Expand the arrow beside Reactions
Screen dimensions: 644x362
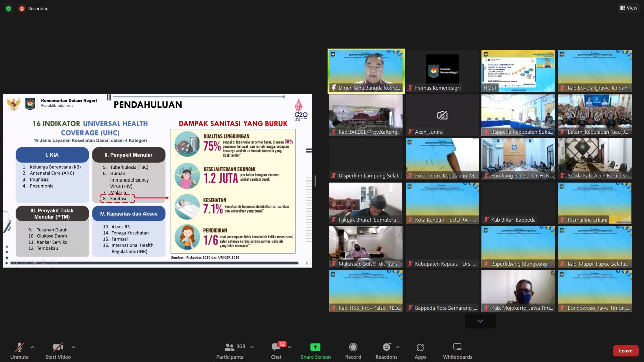[x=398, y=347]
